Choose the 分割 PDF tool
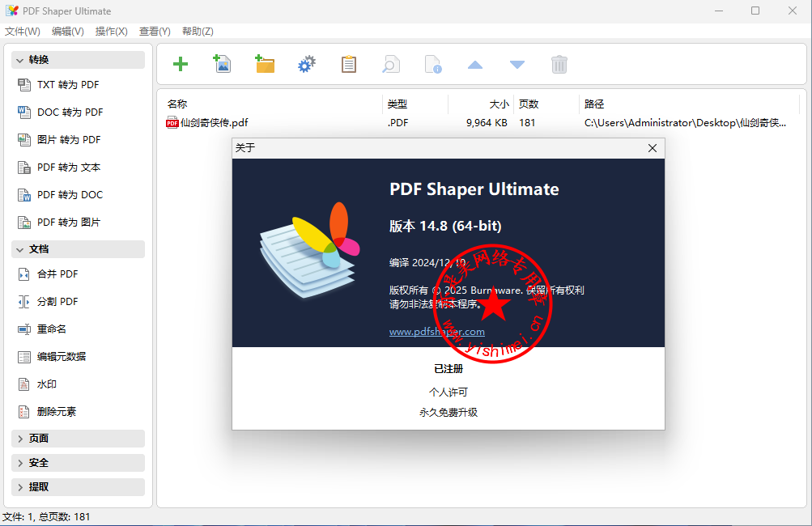The height and width of the screenshot is (526, 812). [57, 302]
